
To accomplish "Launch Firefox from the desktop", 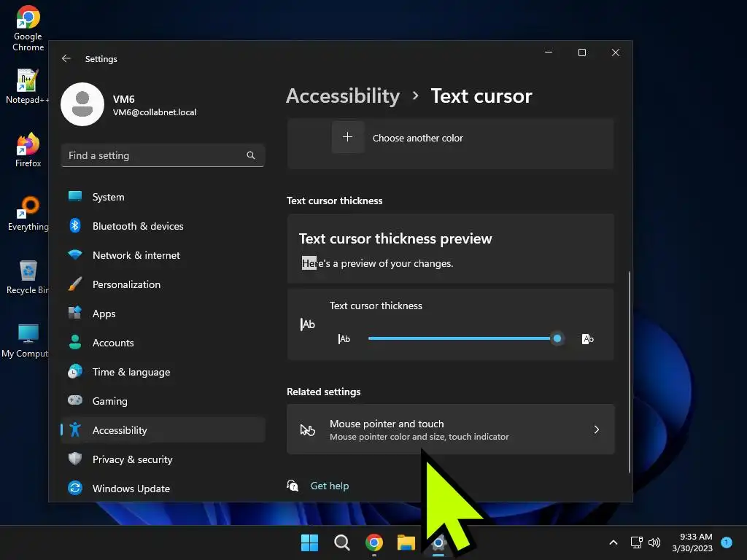I will coord(28,150).
